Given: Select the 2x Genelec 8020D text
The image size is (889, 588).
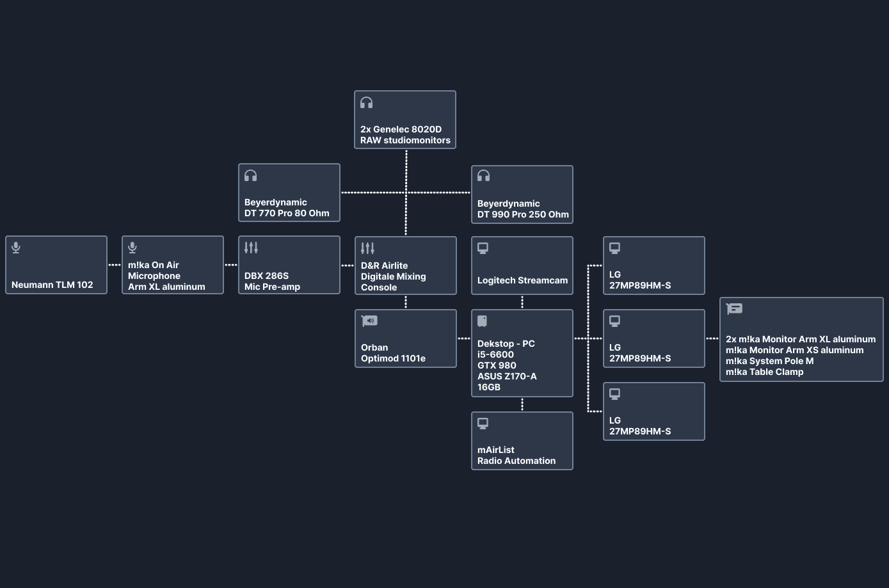Looking at the screenshot, I should (x=401, y=129).
